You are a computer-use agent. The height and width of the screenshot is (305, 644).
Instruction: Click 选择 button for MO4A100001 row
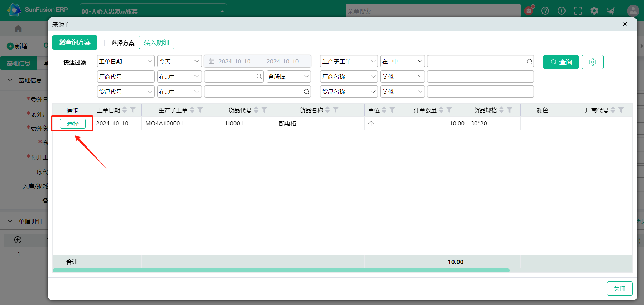click(73, 124)
